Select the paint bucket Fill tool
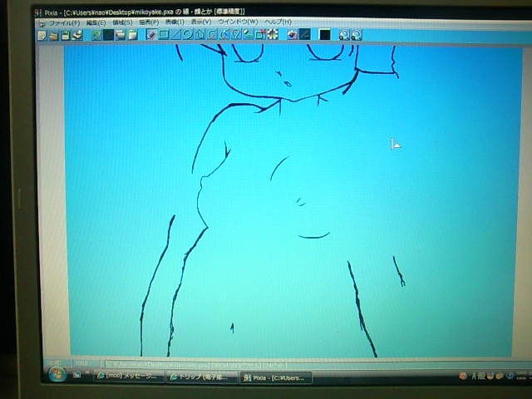Viewport: 532px width, 399px height. (x=292, y=35)
